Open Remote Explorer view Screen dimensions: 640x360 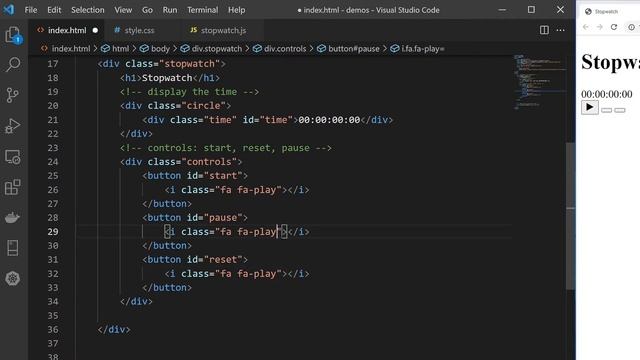(x=13, y=157)
